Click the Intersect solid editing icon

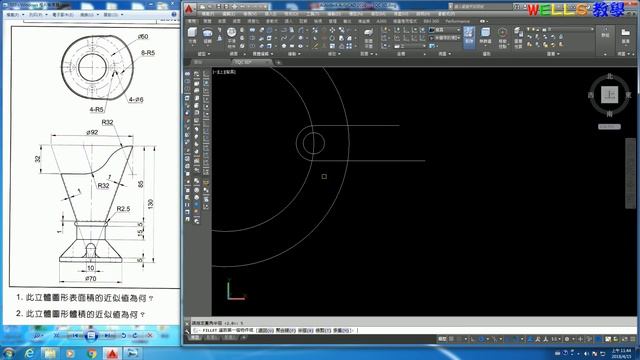(252, 46)
